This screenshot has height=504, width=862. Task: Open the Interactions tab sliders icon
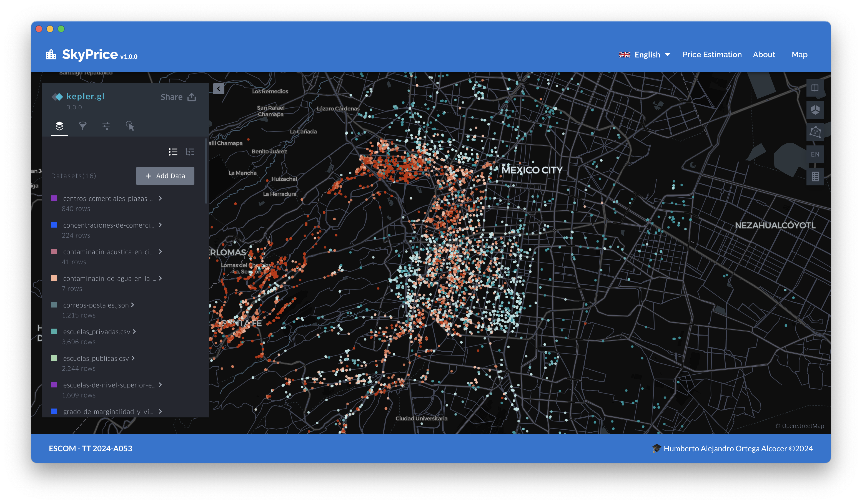pyautogui.click(x=106, y=126)
